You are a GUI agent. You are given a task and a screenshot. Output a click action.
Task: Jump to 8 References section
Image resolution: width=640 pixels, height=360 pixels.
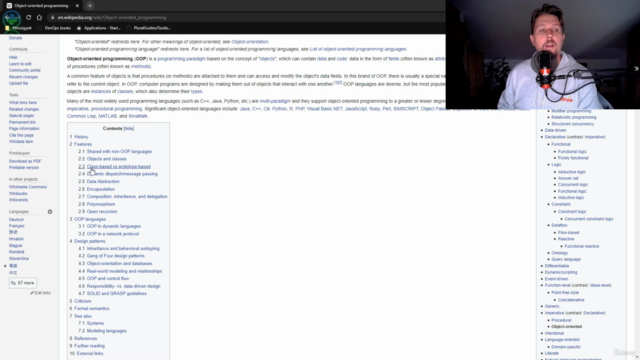click(83, 339)
